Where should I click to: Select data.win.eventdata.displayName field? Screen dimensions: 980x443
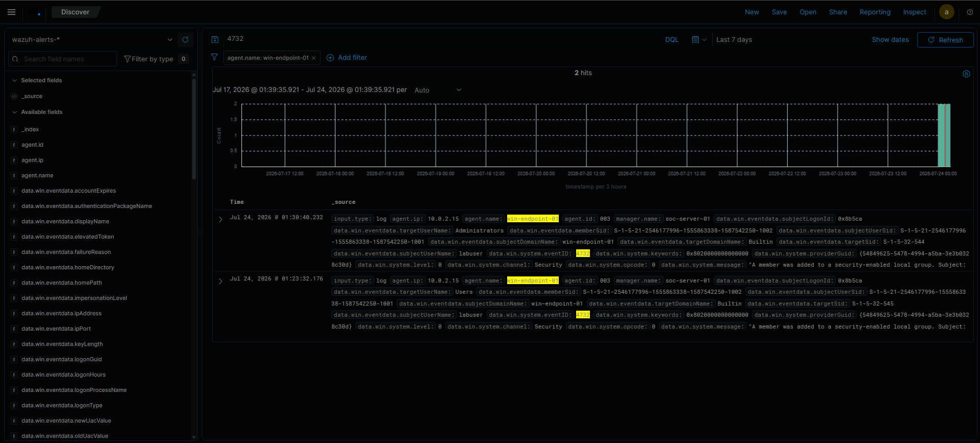click(x=65, y=221)
